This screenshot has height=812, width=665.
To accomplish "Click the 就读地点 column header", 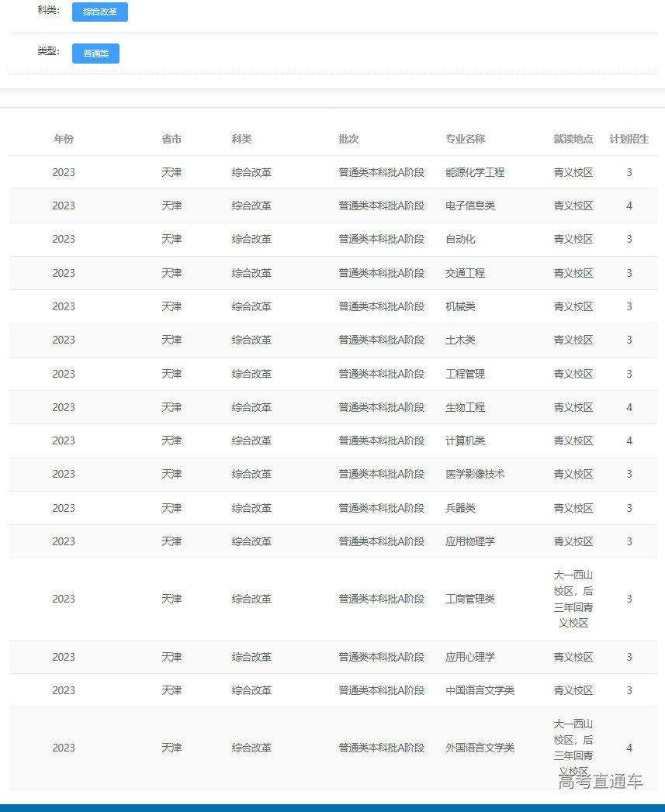I will point(573,139).
